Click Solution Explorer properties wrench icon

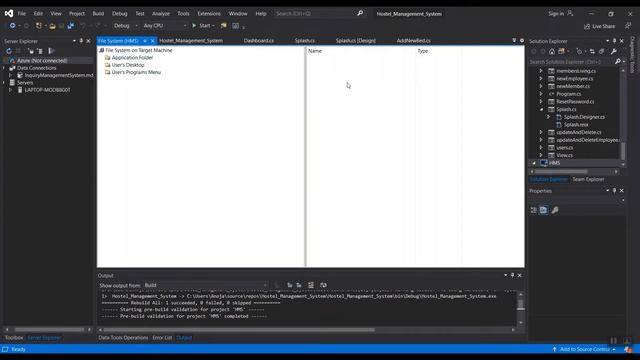pos(613,51)
